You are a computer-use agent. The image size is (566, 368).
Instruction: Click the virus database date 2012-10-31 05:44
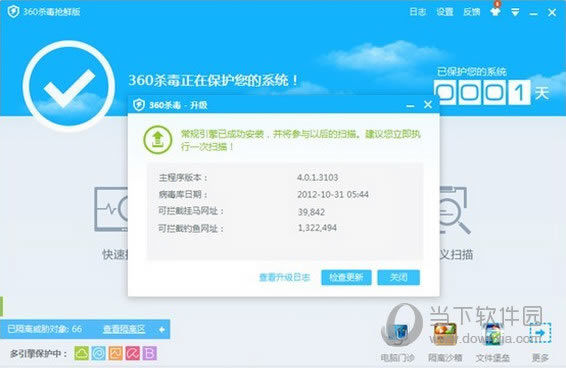[333, 194]
